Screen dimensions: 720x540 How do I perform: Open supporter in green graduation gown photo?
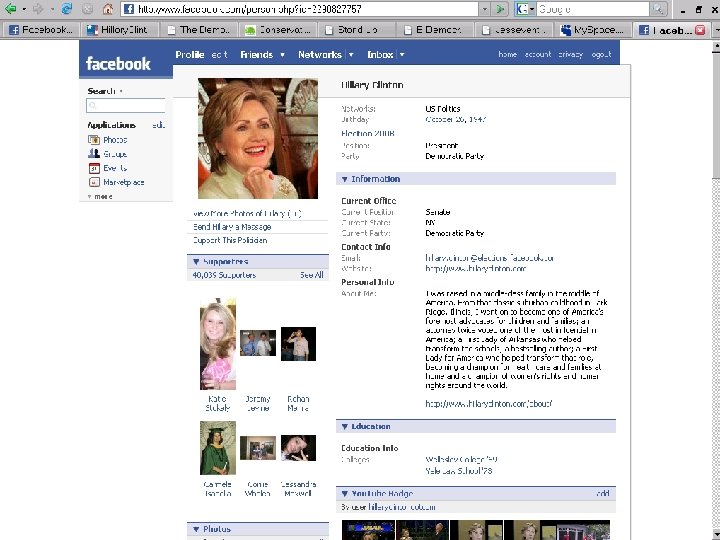218,448
